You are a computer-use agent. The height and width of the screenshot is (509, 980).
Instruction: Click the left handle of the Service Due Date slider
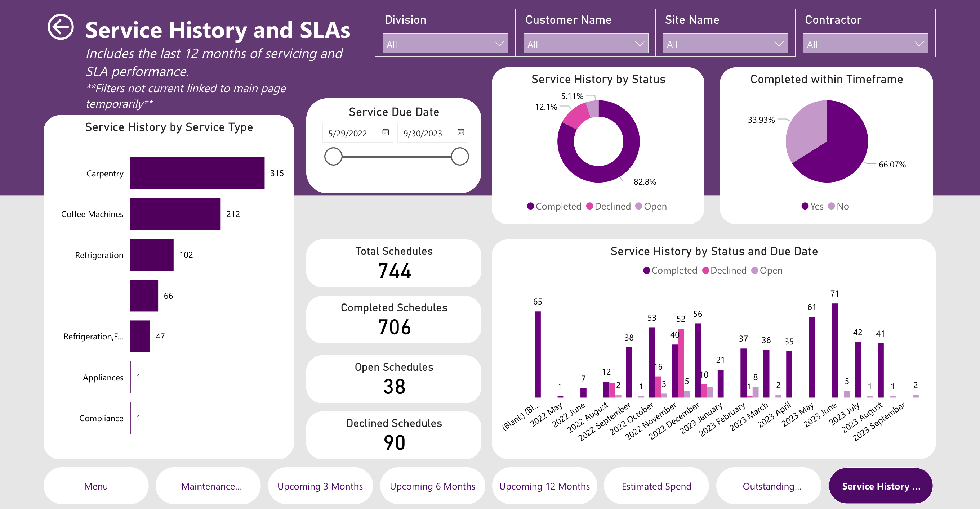[333, 156]
